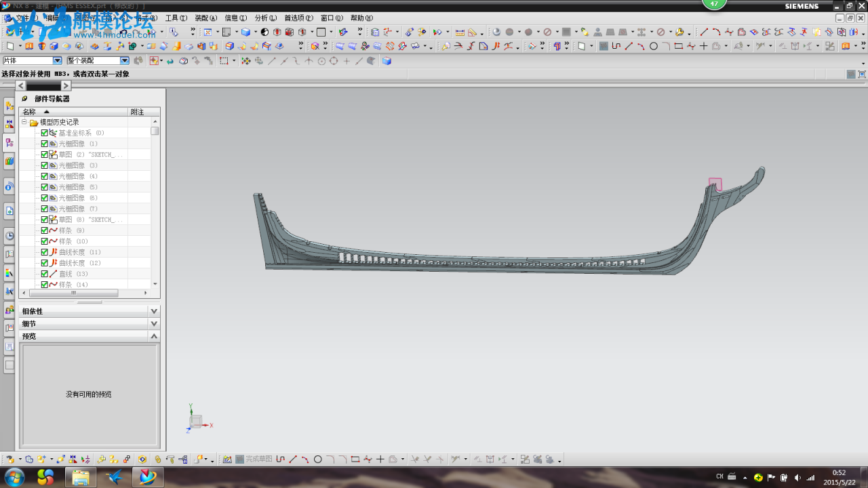Click the Point (plus) tool in bottom sketch toolbar

pyautogui.click(x=380, y=459)
